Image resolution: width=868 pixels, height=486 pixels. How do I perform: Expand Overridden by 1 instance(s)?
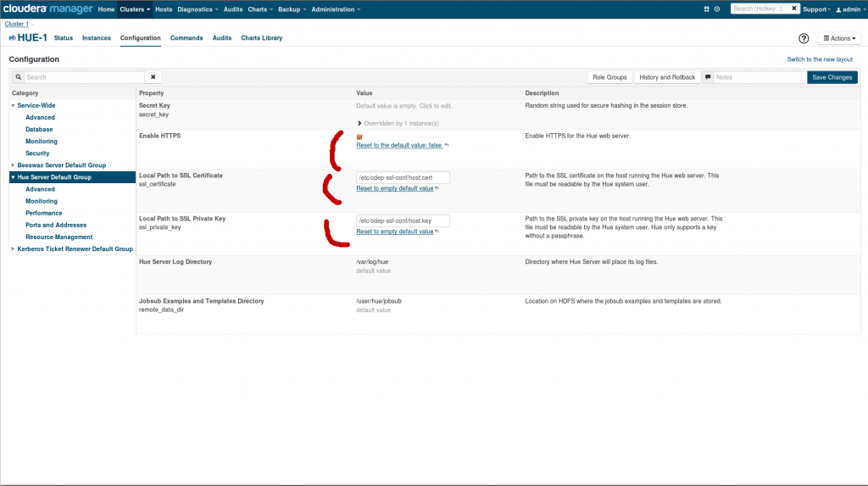point(398,124)
